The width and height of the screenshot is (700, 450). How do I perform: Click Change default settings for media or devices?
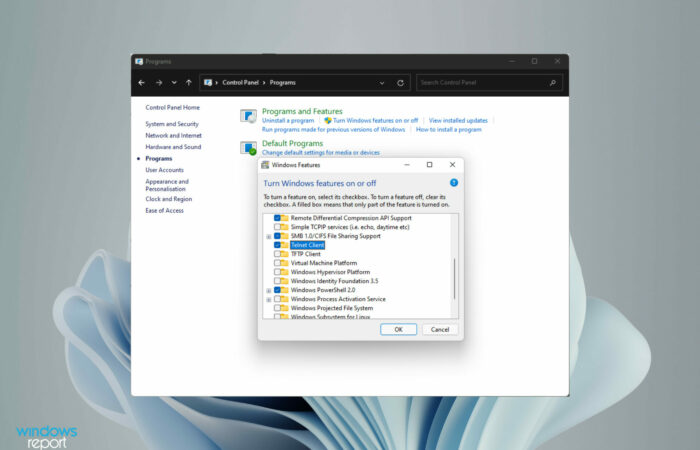click(321, 153)
